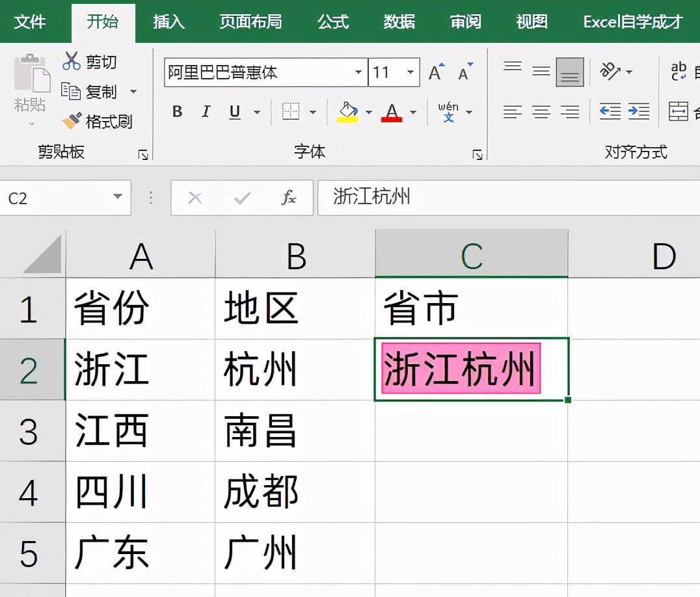
Task: Expand Copy options dropdown arrow
Action: pyautogui.click(x=133, y=92)
